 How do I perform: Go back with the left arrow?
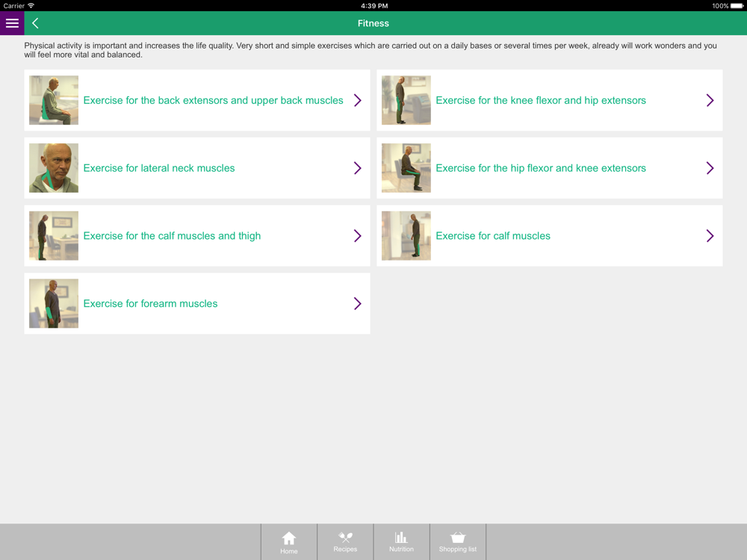[35, 23]
